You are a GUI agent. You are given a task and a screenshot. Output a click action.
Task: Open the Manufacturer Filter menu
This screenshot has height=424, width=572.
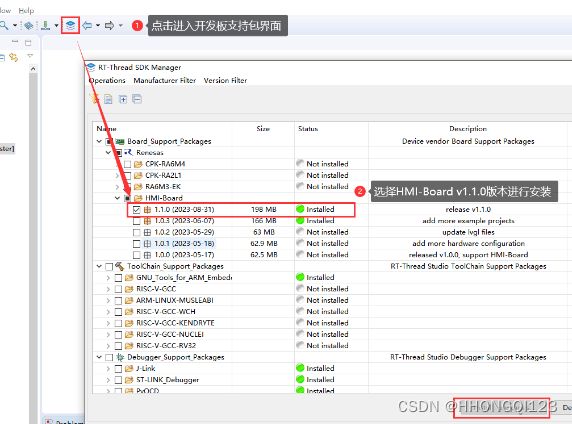[x=165, y=80]
